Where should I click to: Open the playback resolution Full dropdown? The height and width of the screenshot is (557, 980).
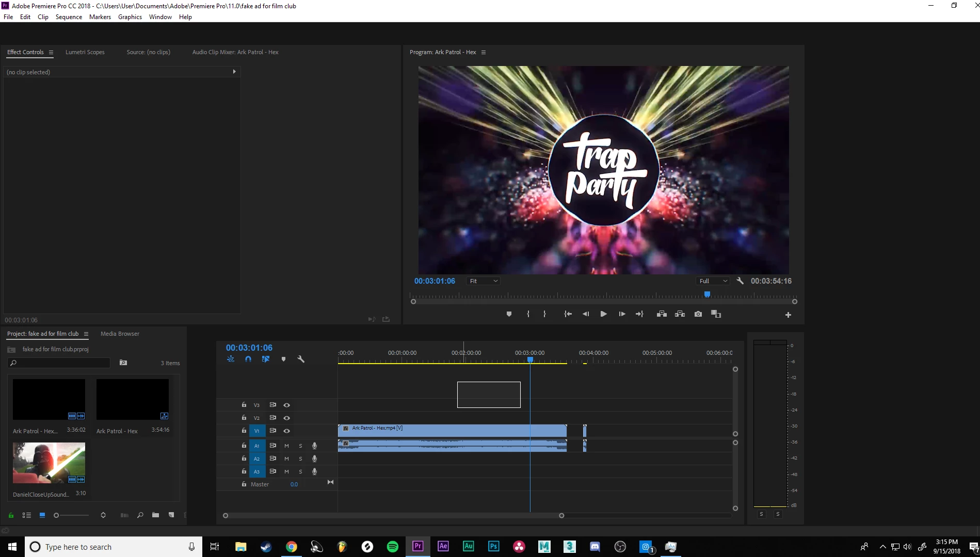click(x=713, y=281)
